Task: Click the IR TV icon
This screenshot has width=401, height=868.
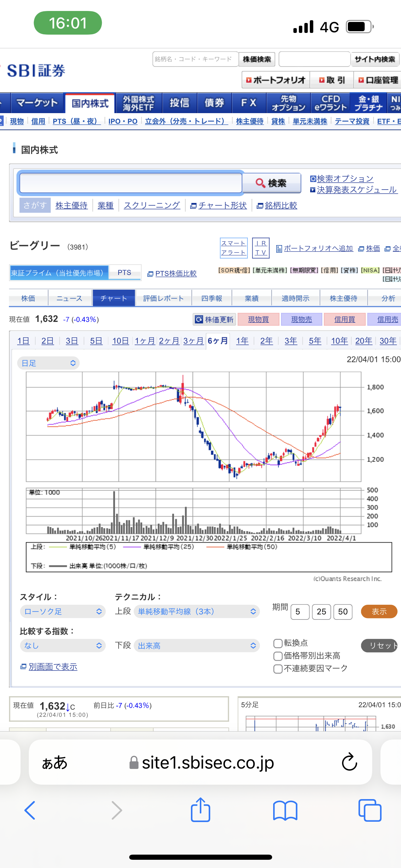Action: 261,248
